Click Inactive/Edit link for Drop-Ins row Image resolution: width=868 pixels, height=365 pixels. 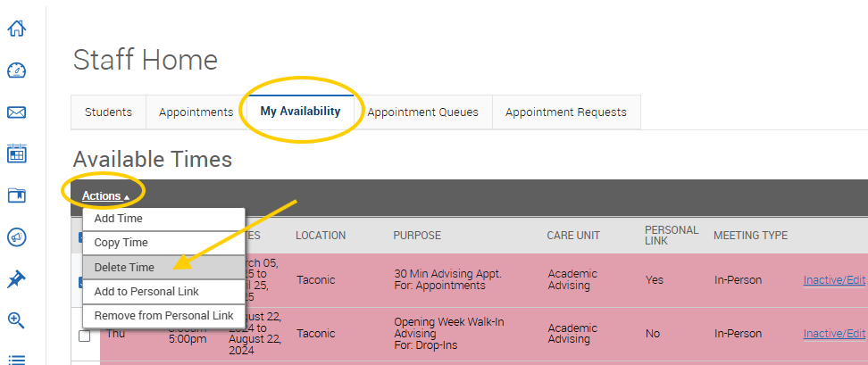click(x=834, y=334)
